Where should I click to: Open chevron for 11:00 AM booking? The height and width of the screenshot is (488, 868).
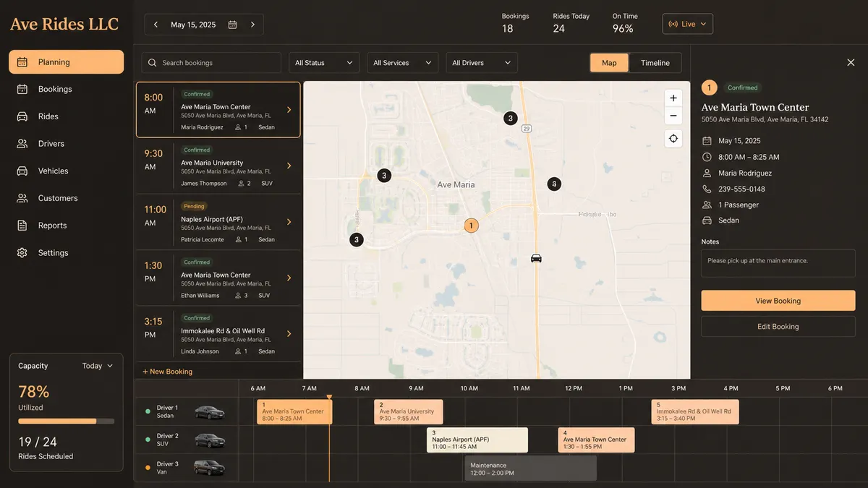(289, 222)
